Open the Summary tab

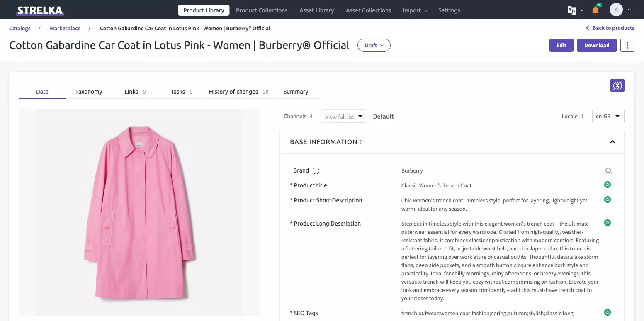click(x=296, y=92)
